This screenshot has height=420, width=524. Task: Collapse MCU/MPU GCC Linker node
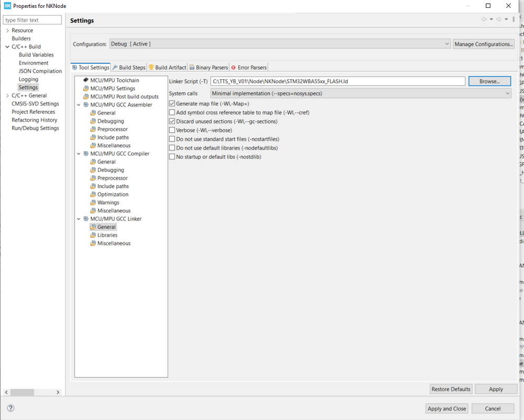coord(79,219)
